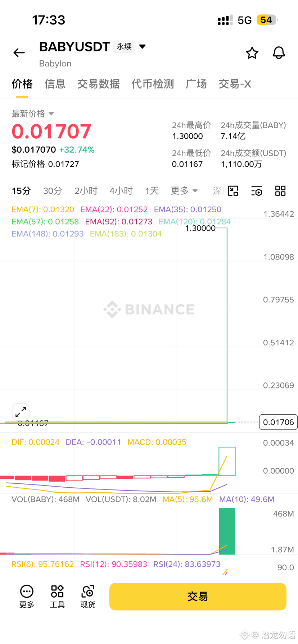298x644 pixels.
Task: Select the 15分 timeframe
Action: 21,191
